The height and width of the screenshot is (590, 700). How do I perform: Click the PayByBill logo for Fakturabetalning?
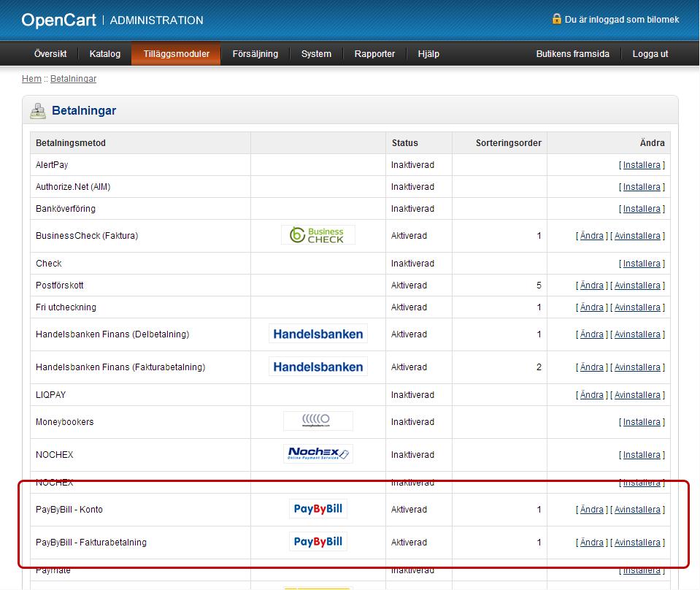point(318,542)
